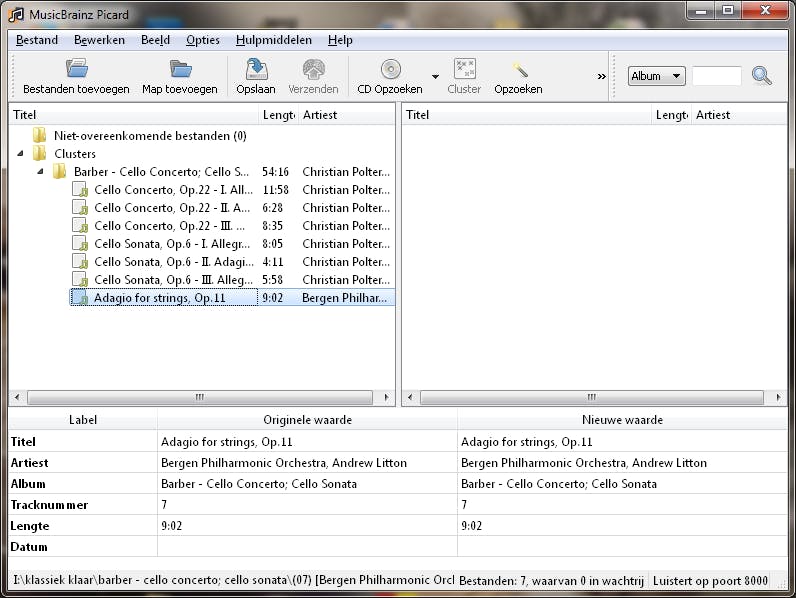
Task: Click the left pane horizontal scrollbar thumb
Action: pyautogui.click(x=200, y=397)
